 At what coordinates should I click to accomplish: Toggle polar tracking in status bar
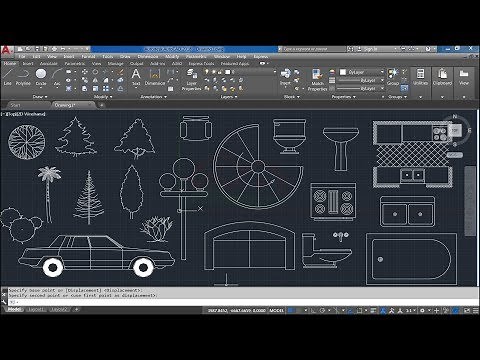click(x=322, y=310)
